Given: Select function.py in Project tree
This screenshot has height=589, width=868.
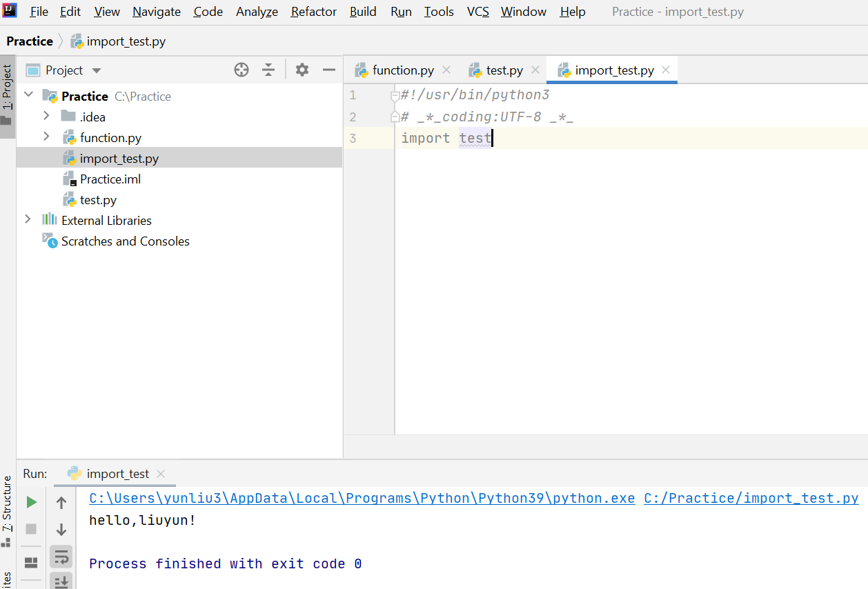Looking at the screenshot, I should pos(110,138).
